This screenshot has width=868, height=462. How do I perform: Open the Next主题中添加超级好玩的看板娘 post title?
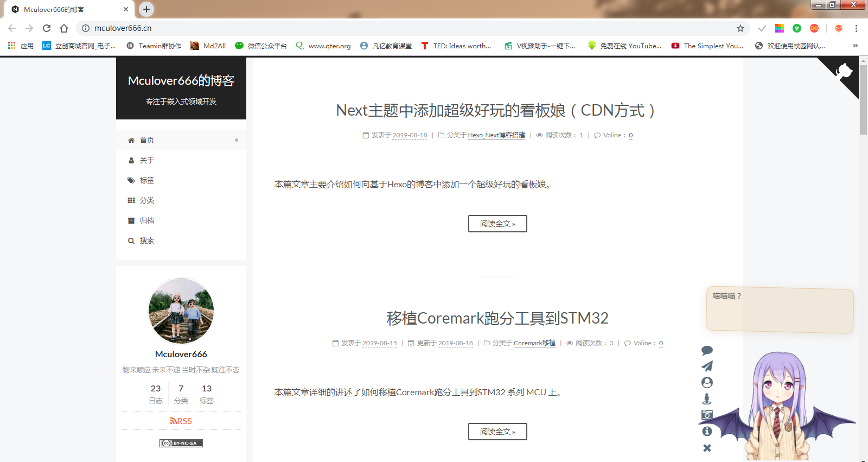pos(497,110)
